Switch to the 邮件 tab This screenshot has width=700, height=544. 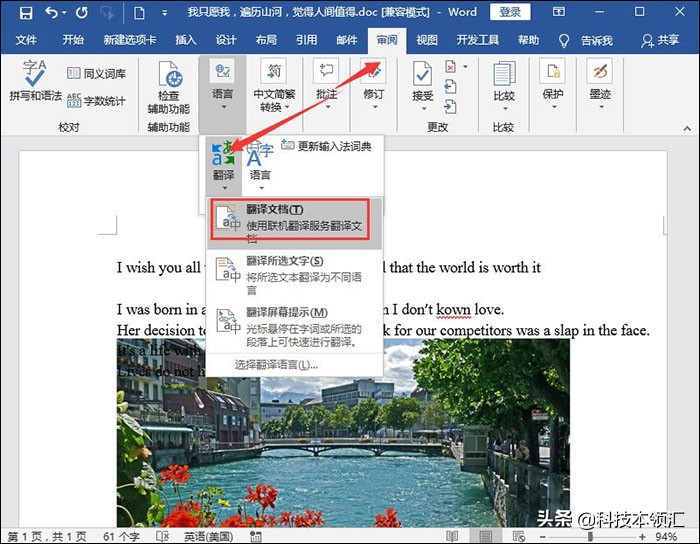pos(347,41)
